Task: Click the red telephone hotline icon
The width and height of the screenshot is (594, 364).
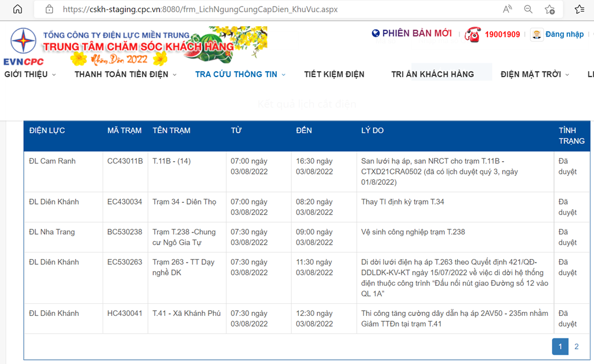Action: point(472,35)
